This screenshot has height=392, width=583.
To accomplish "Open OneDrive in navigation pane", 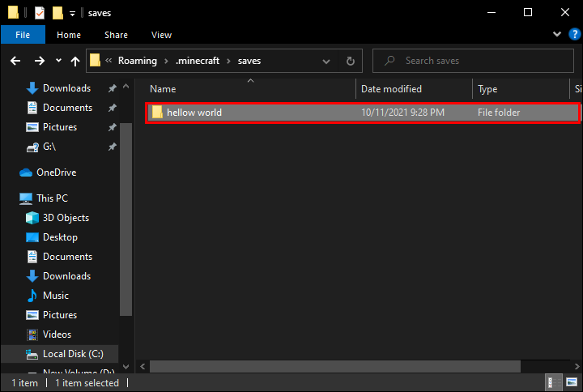I will [56, 173].
